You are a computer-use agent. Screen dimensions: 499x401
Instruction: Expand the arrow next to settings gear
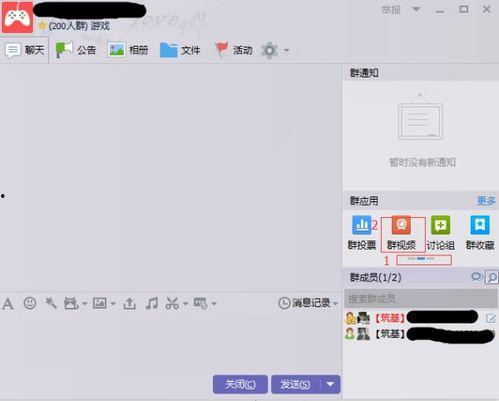[287, 51]
